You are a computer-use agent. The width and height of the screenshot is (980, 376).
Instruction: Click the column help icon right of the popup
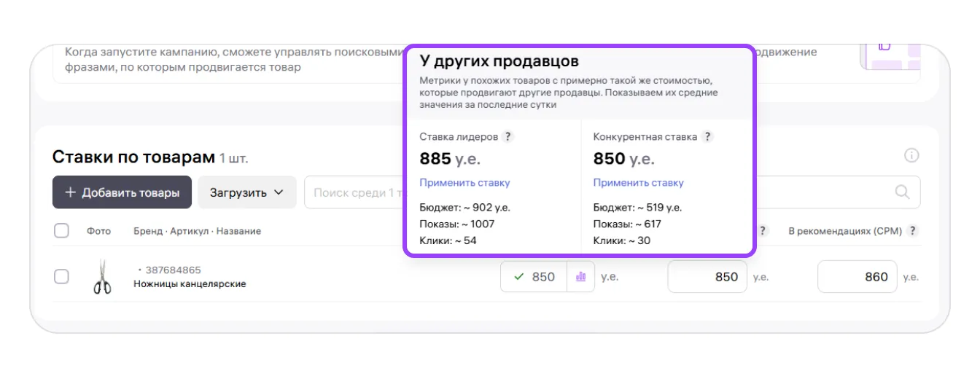(763, 231)
